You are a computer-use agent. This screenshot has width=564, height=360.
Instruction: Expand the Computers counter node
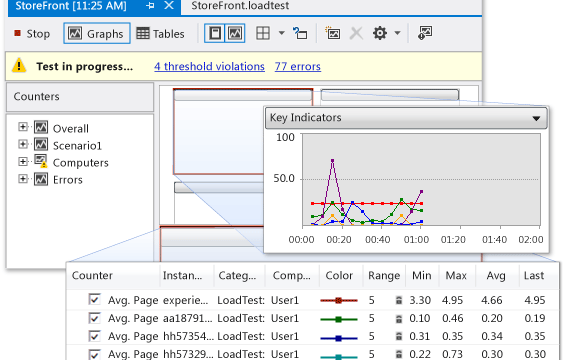23,161
